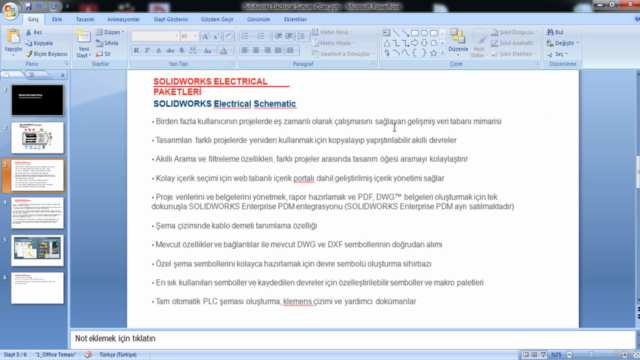Open the Slayt Gösterisi tab
Image resolution: width=640 pixels, height=360 pixels.
pos(171,19)
